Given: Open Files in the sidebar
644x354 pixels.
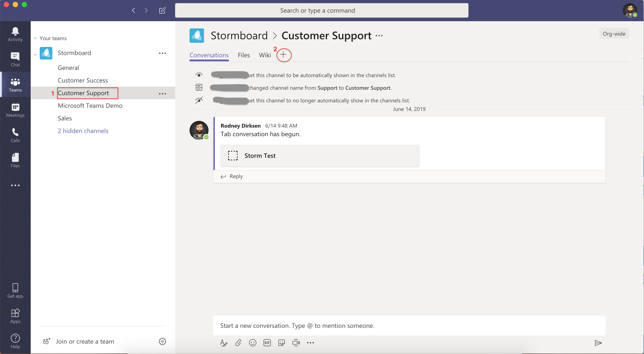Looking at the screenshot, I should (x=15, y=160).
